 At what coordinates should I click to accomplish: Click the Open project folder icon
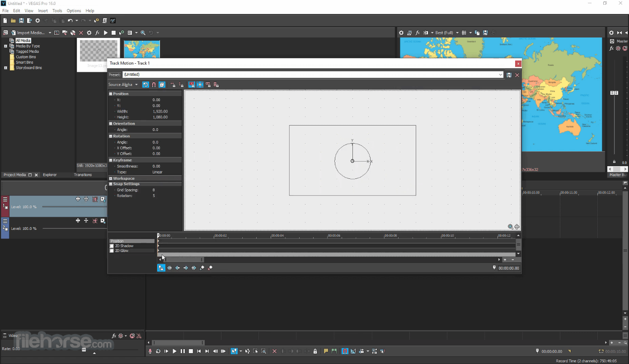pyautogui.click(x=13, y=20)
